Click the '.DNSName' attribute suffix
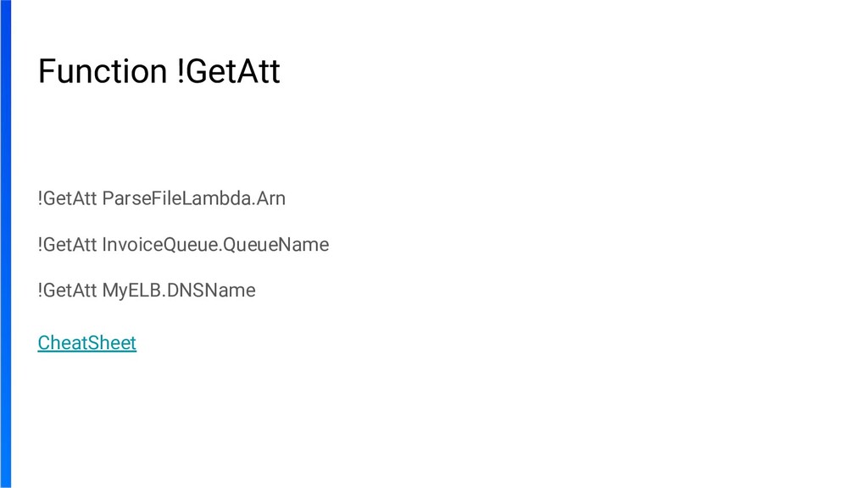 pos(209,291)
